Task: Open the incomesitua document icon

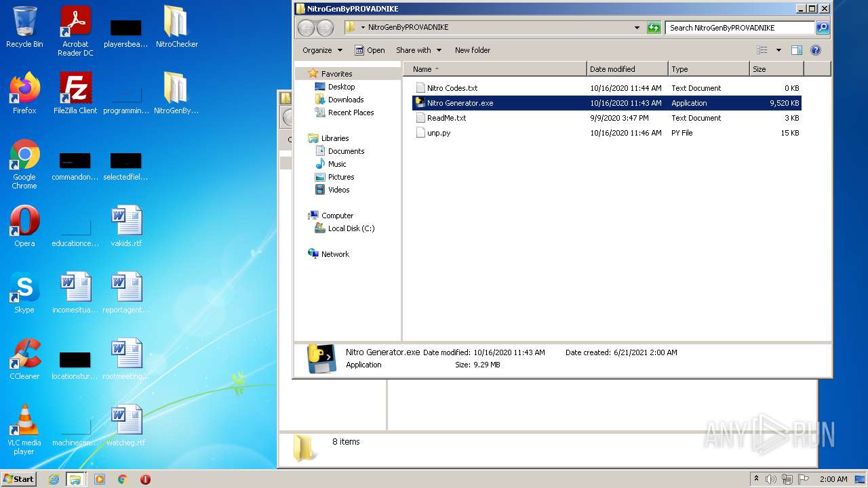Action: (75, 293)
